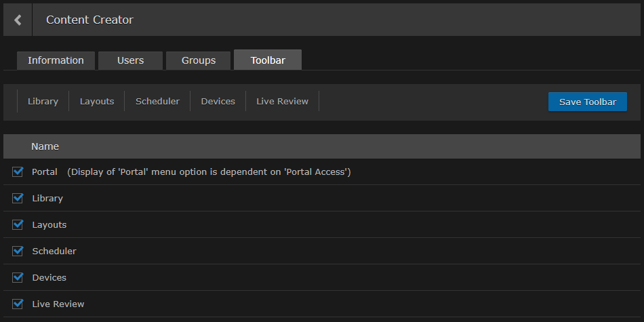Image resolution: width=644 pixels, height=322 pixels.
Task: Untick the Scheduler checkbox
Action: click(18, 251)
